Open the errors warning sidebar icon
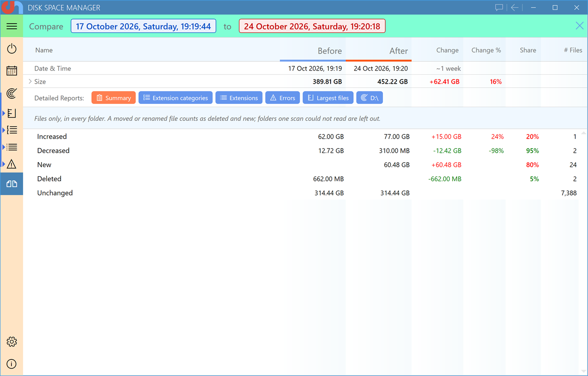 click(x=12, y=164)
